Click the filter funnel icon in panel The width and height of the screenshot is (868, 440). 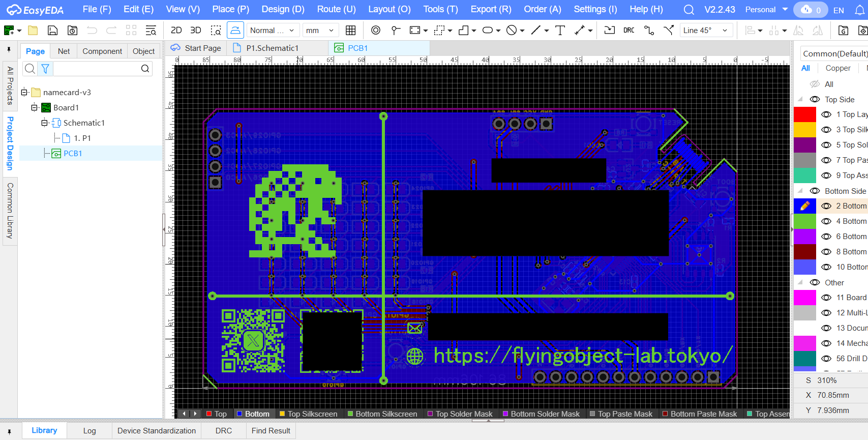pyautogui.click(x=45, y=69)
